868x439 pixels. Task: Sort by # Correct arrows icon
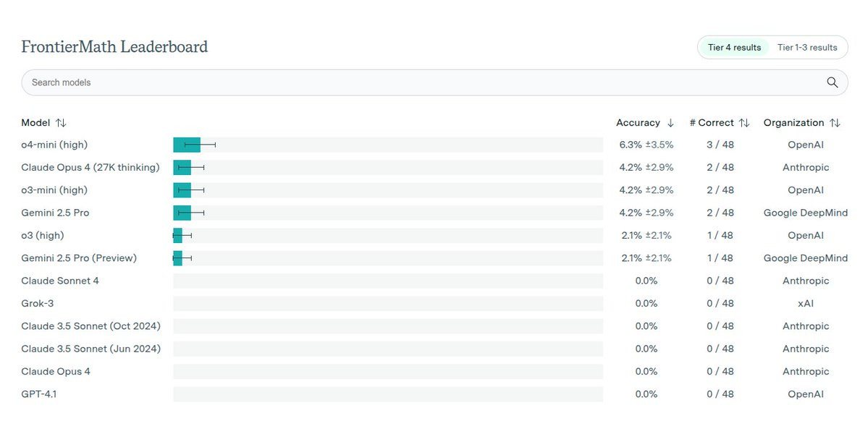(744, 123)
